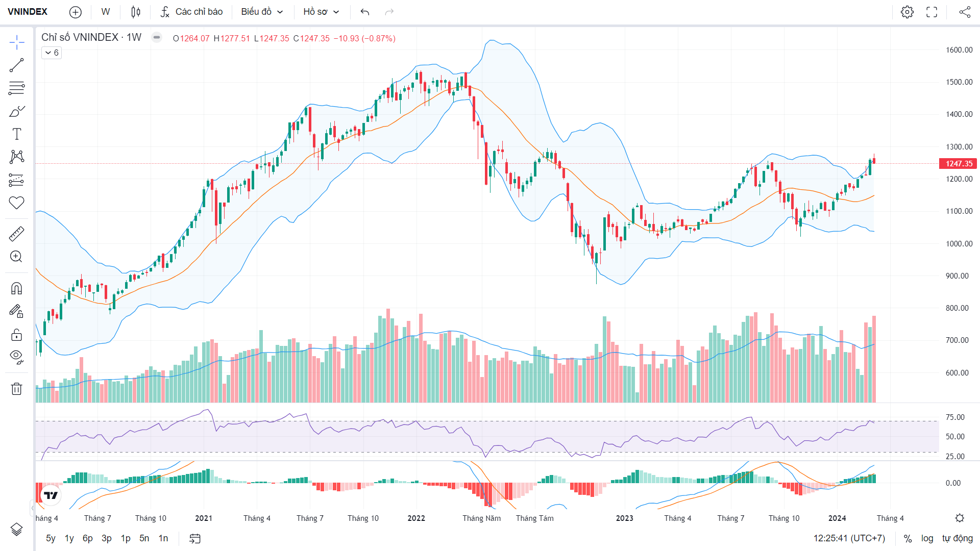
Task: Select the trend line drawing tool
Action: point(16,65)
